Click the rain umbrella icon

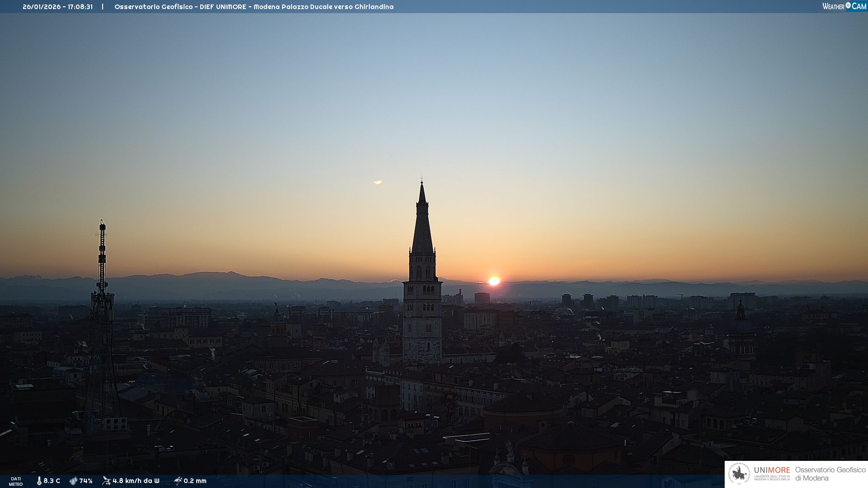[x=178, y=481]
